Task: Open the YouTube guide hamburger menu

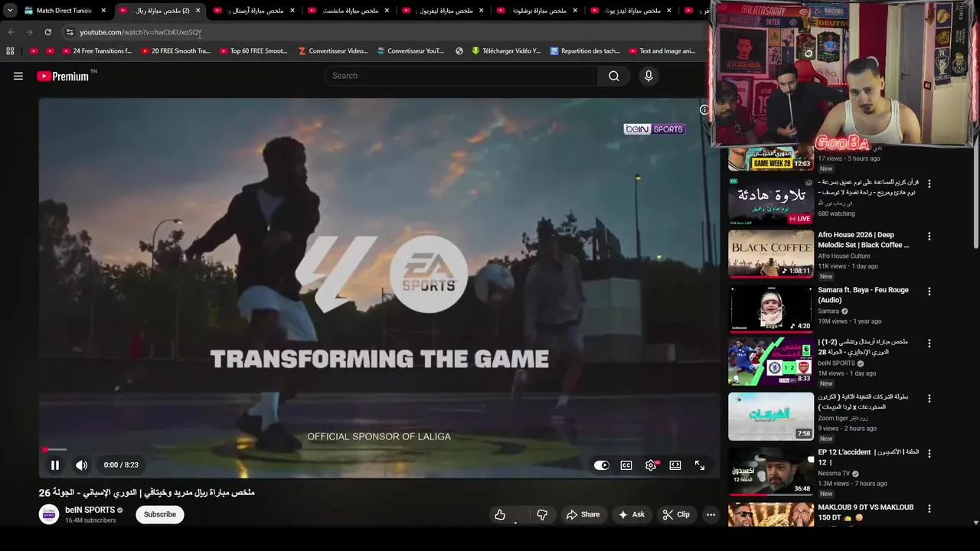Action: click(18, 76)
